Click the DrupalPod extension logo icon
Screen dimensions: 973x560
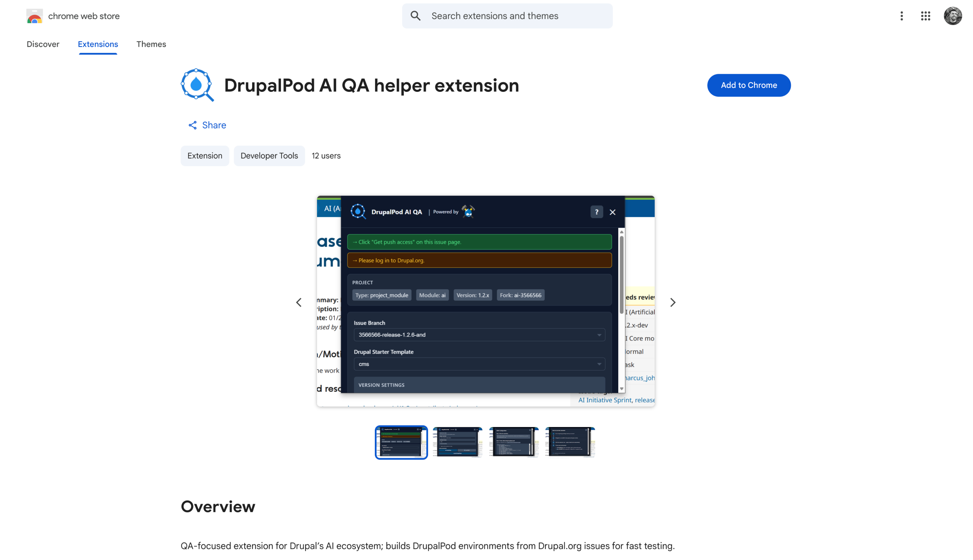pos(197,85)
